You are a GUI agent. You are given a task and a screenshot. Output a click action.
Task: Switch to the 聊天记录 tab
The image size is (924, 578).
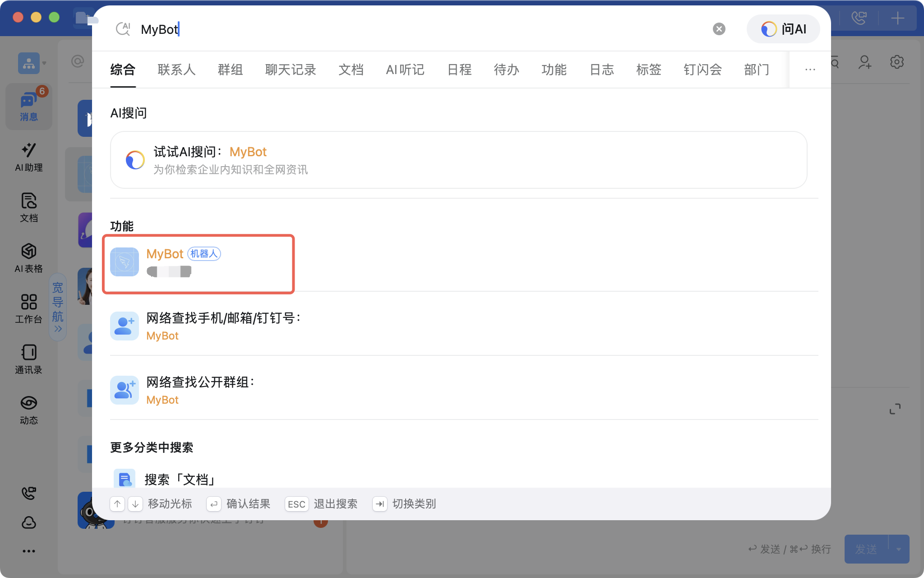click(x=291, y=70)
